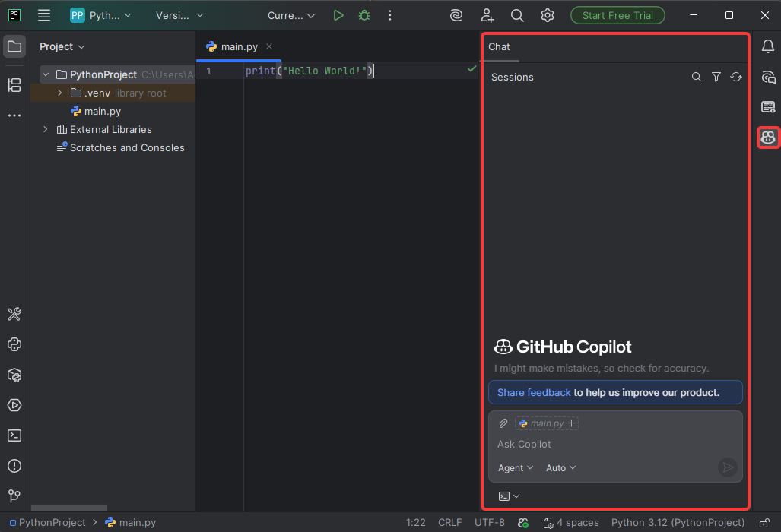Send the Copilot message arrow button

(x=727, y=467)
